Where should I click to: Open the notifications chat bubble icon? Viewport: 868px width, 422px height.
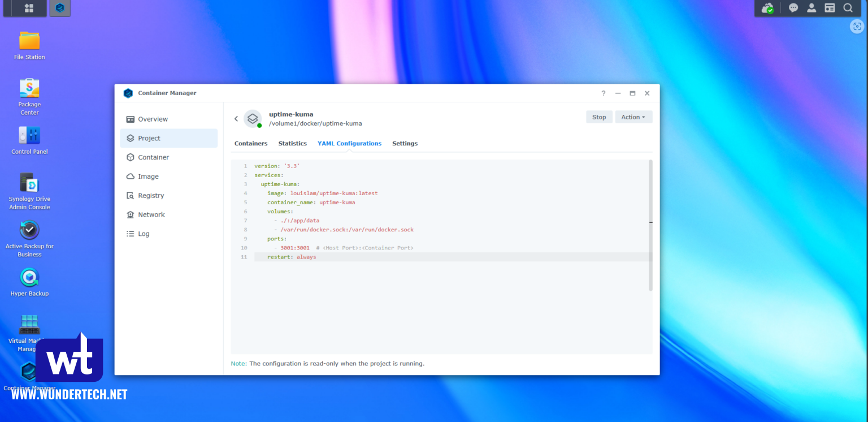pos(793,8)
